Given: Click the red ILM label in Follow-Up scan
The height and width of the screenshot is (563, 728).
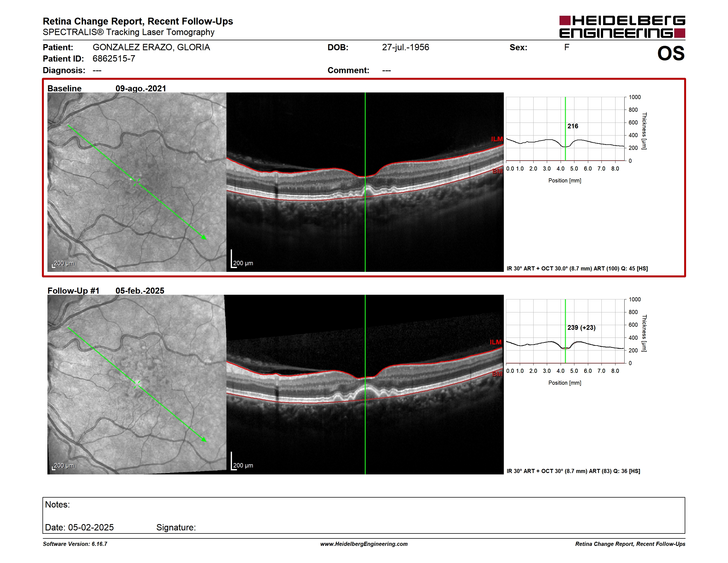Looking at the screenshot, I should coord(496,342).
